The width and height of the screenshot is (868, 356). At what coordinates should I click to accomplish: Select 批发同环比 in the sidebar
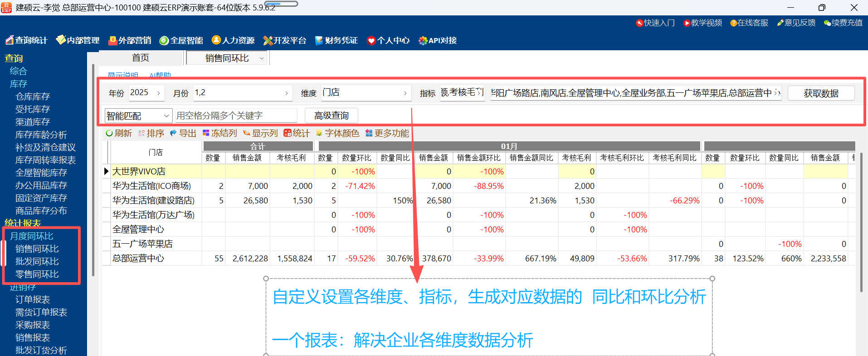pos(37,261)
